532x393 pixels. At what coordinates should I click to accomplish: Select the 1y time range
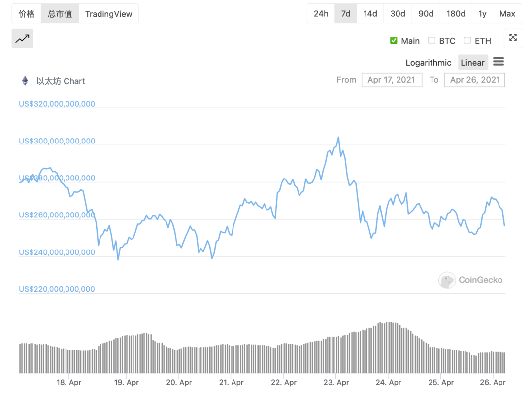pyautogui.click(x=482, y=14)
